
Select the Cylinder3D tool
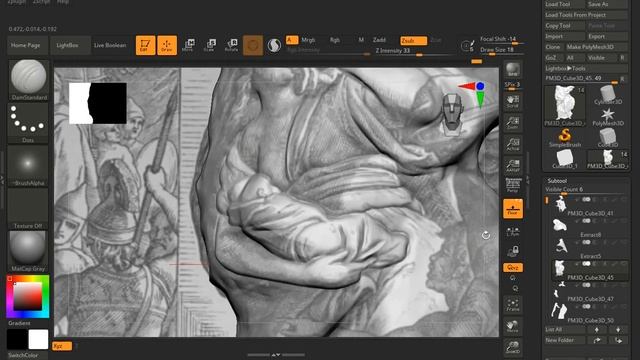608,95
